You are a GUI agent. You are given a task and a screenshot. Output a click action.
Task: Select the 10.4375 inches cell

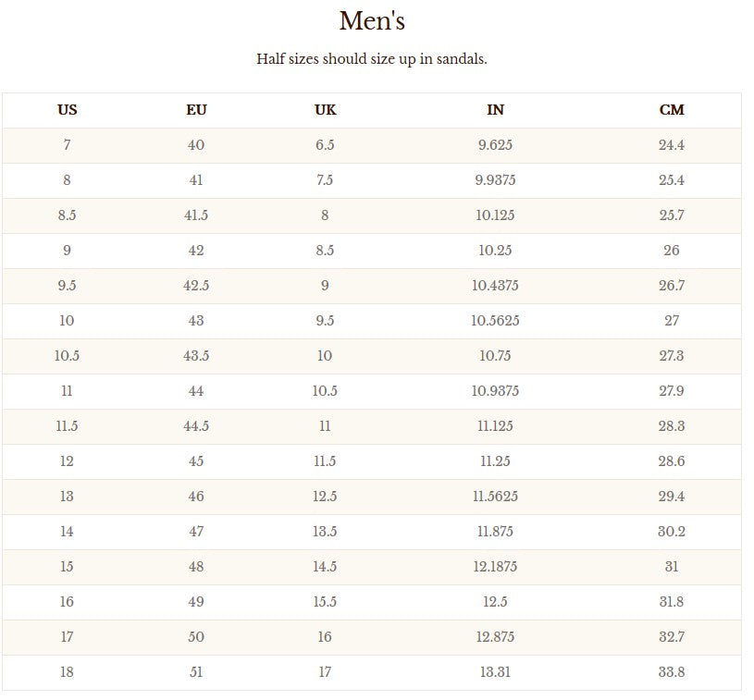(495, 285)
